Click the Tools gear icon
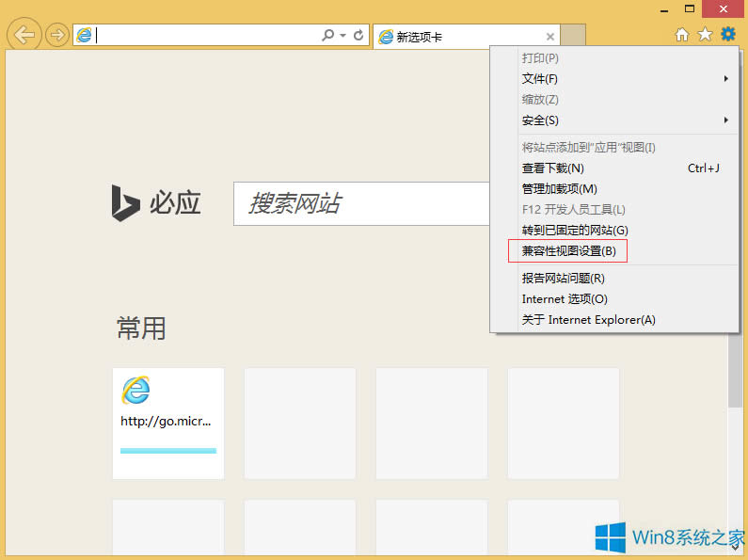The height and width of the screenshot is (560, 748). click(x=727, y=35)
